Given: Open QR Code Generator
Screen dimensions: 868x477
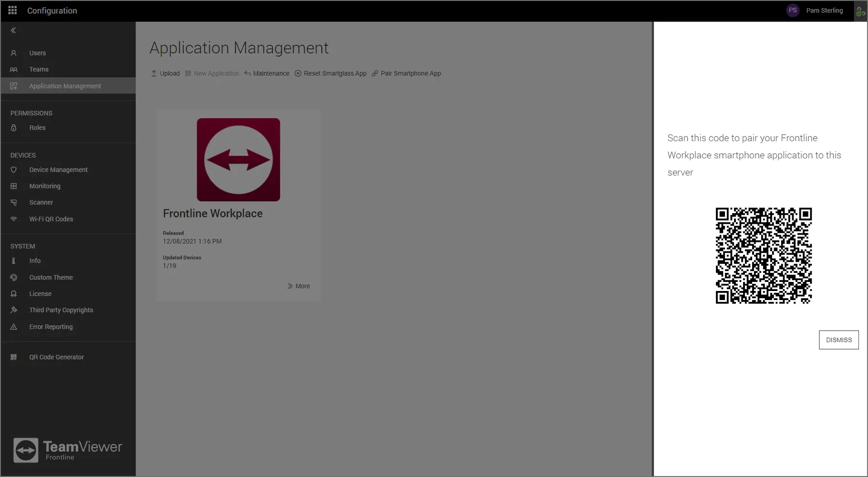Looking at the screenshot, I should click(x=68, y=357).
